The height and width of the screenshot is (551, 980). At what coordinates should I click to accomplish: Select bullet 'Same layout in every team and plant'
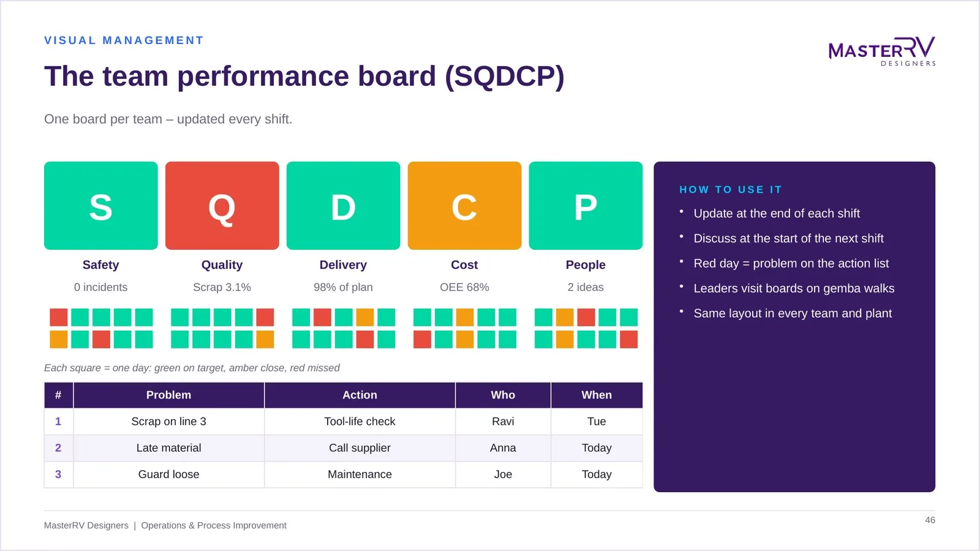tap(793, 313)
